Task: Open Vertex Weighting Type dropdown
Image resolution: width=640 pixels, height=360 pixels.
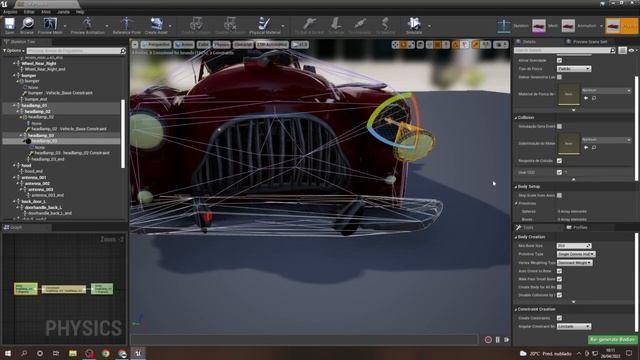Action: [x=574, y=263]
